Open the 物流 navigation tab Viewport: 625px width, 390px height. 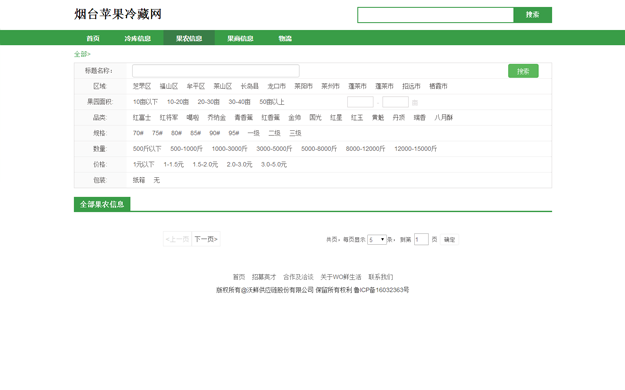(x=285, y=38)
